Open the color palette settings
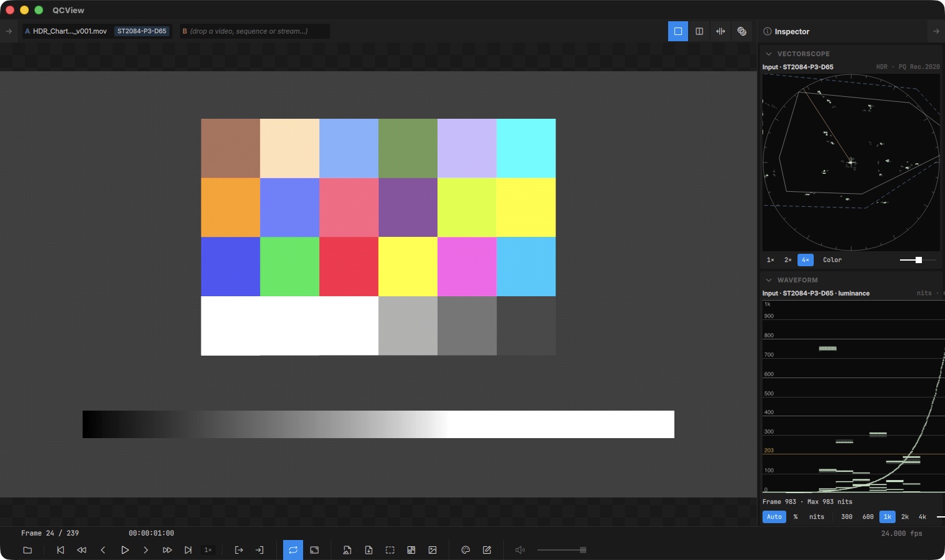Screen dimensions: 945x560 [x=466, y=550]
